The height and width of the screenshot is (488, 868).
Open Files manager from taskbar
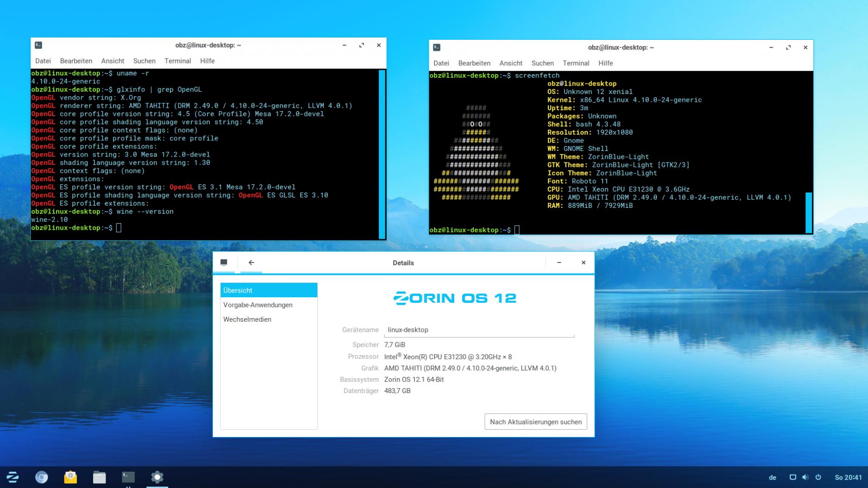(x=99, y=477)
